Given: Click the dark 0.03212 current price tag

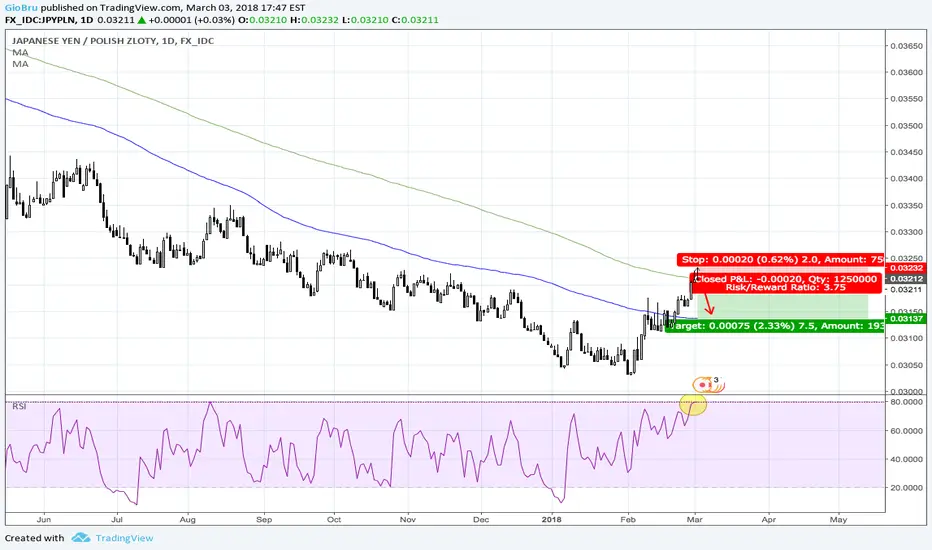Looking at the screenshot, I should point(906,278).
